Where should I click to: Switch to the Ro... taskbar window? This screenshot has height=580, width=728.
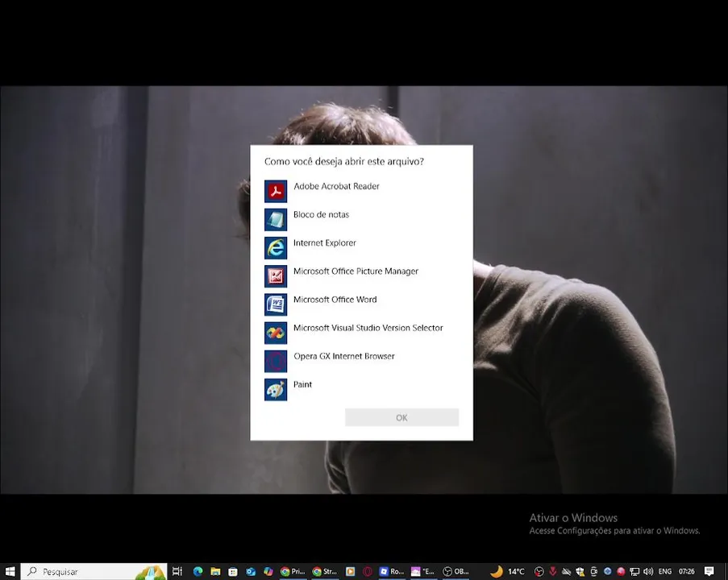click(x=391, y=572)
